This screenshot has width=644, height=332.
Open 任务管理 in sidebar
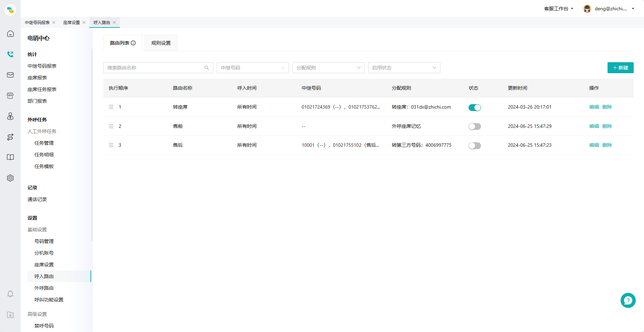[44, 143]
